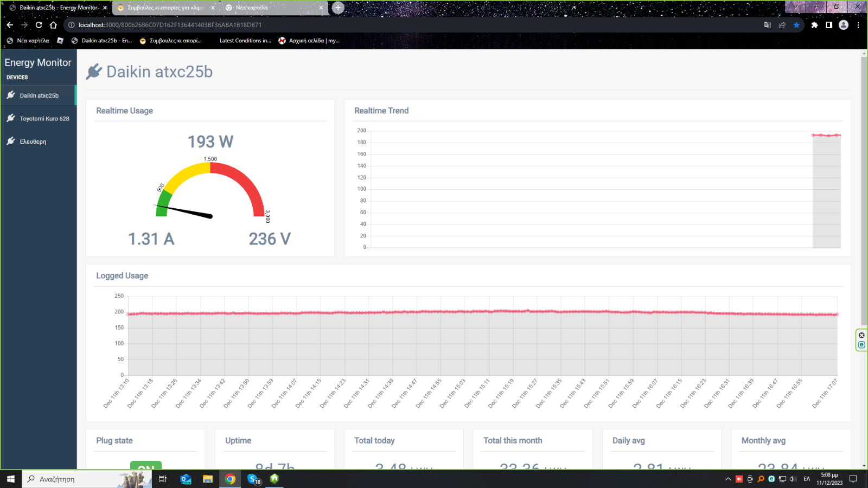Click the gauge needle hub
Viewport: 868px width, 488px height.
click(x=210, y=216)
